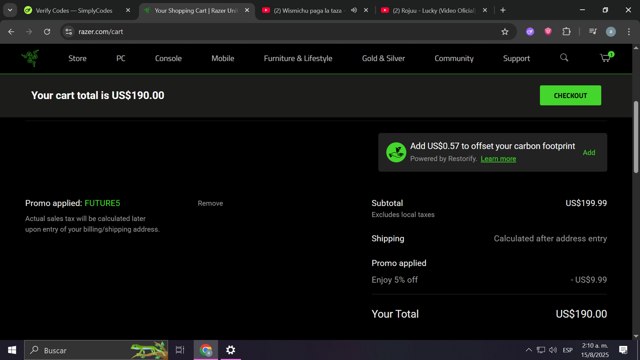Go back with the browser back arrow
The image size is (640, 360).
pos(11,31)
